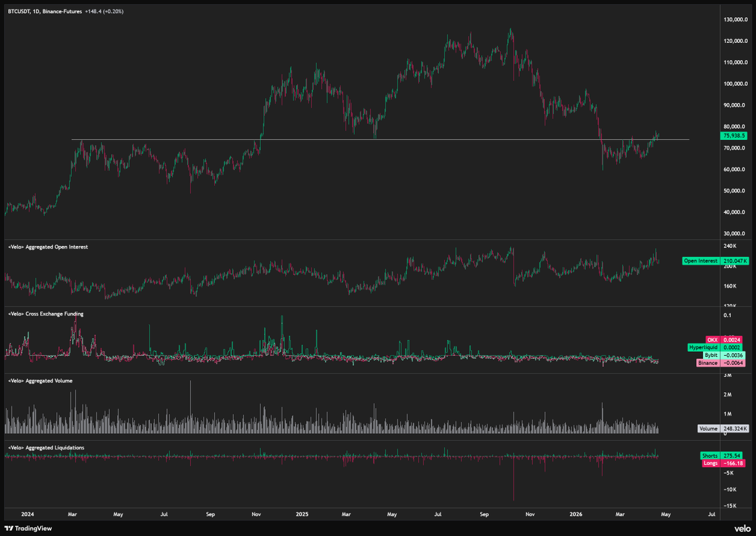Click the 160K open interest axis label
The width and height of the screenshot is (756, 536).
[x=729, y=286]
